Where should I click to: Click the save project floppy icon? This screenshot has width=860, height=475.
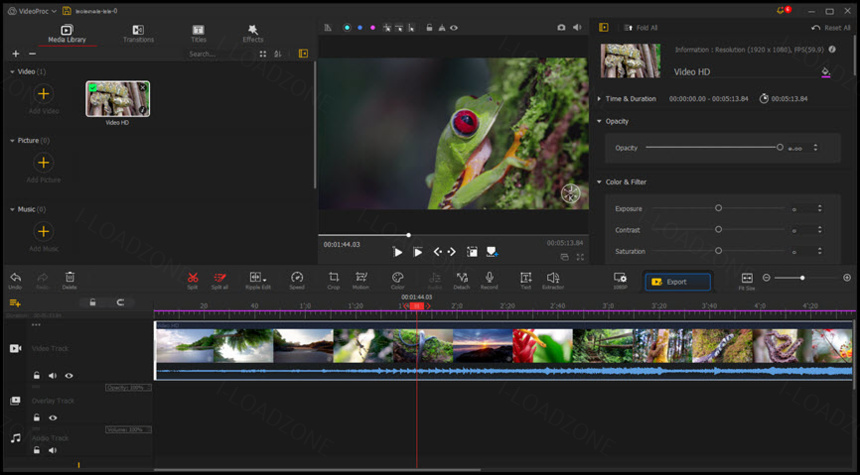pos(66,11)
